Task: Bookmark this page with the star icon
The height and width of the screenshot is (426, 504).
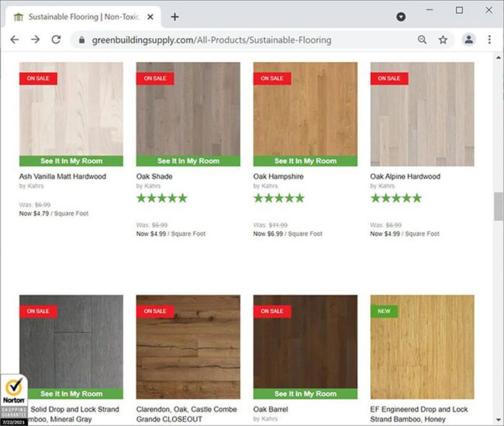Action: [x=443, y=40]
